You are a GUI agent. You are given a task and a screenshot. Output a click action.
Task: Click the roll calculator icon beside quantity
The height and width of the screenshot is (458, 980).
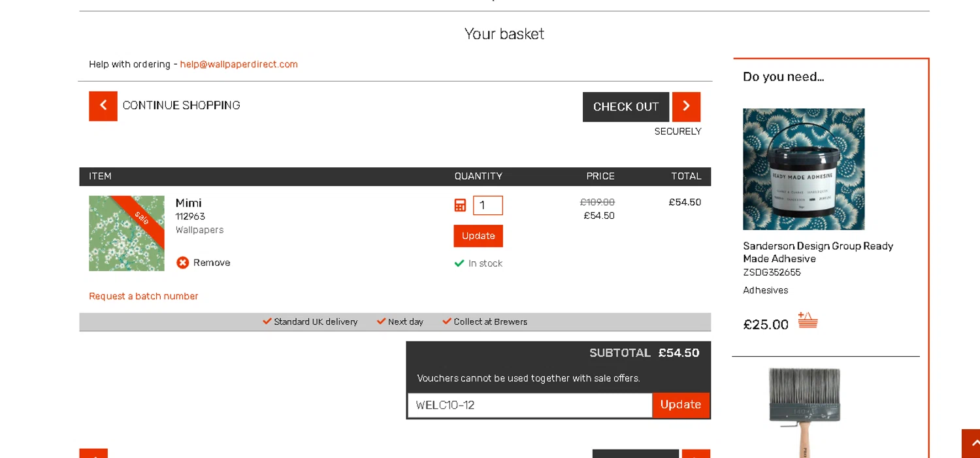pos(460,205)
